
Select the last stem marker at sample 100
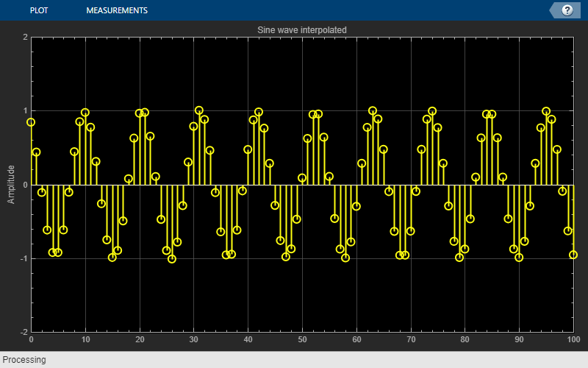[573, 255]
